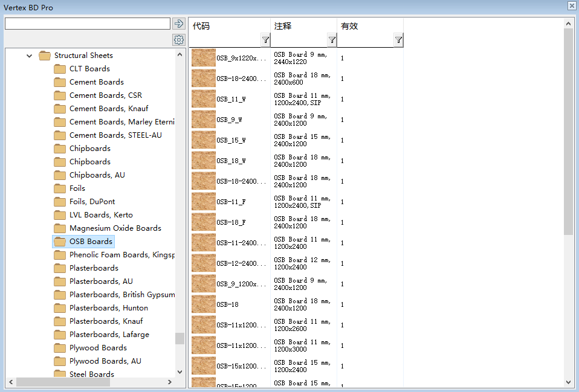Sort by the 代码 column header
Viewport: 579px width, 392px height.
[x=201, y=26]
